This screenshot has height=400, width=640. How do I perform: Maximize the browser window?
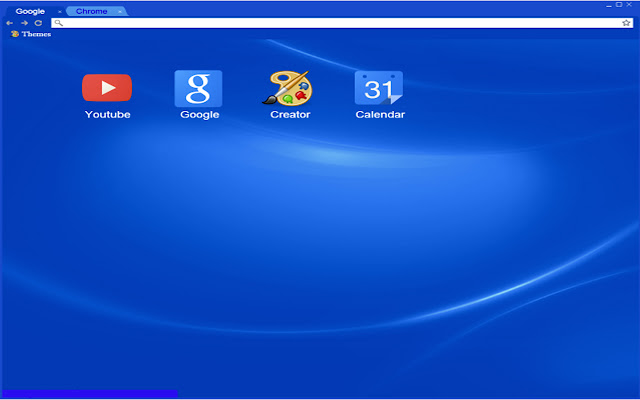point(619,5)
